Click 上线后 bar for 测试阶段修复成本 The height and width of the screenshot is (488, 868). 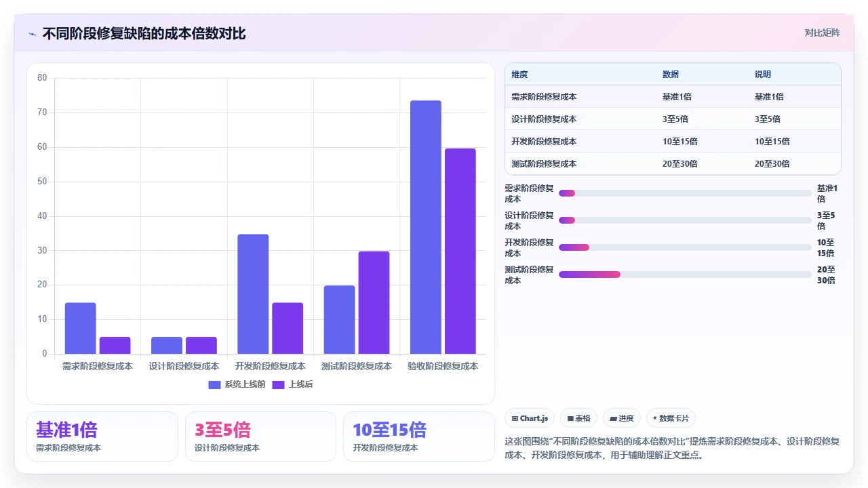(x=374, y=302)
